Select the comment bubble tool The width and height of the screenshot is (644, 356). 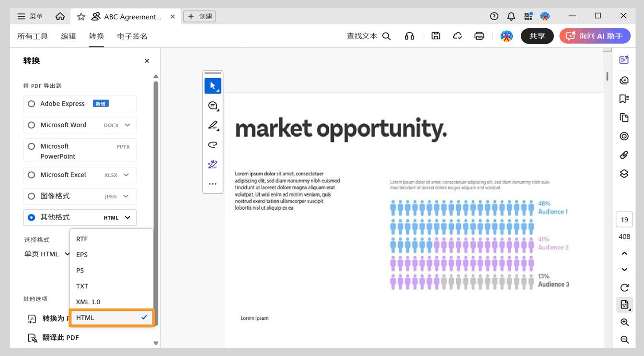(x=213, y=106)
